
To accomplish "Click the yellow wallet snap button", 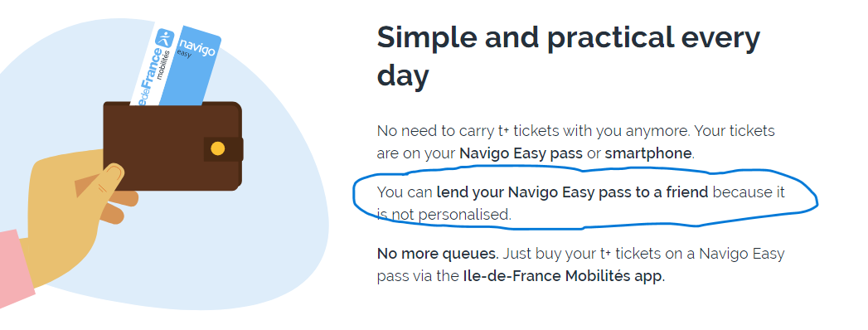I will (x=218, y=149).
